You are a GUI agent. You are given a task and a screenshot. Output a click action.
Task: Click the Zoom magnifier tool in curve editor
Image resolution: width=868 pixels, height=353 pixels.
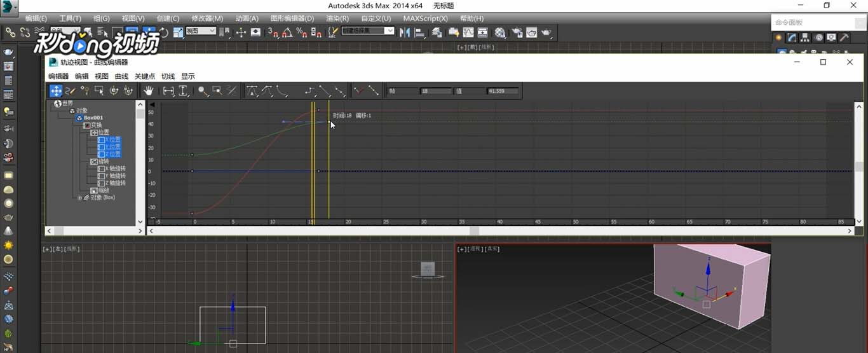click(203, 91)
